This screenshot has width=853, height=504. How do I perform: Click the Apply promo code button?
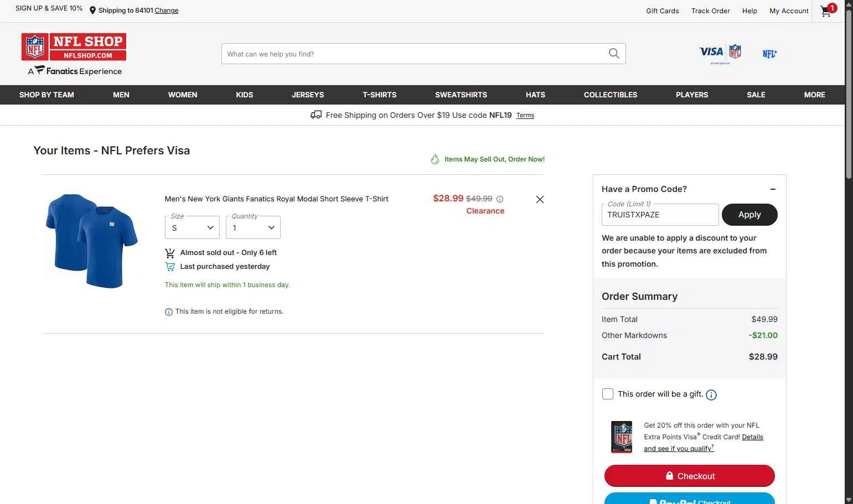[x=749, y=215]
